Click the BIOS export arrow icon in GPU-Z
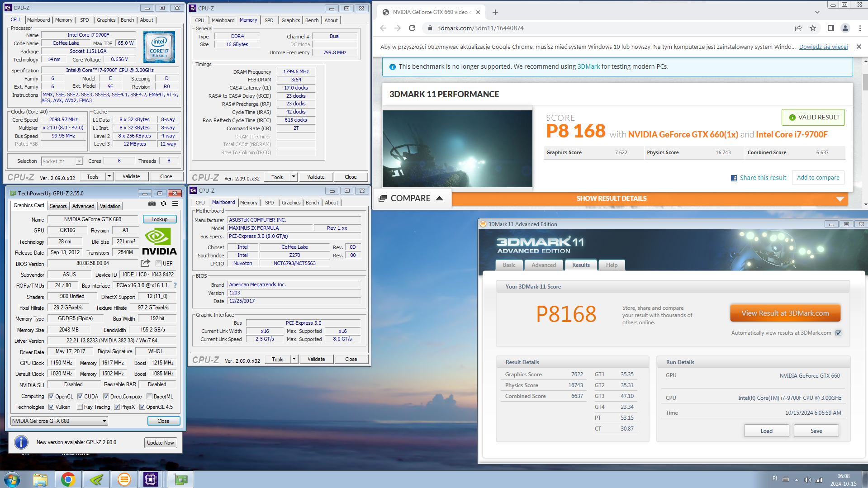Screen dimensions: 868x488 [x=145, y=263]
